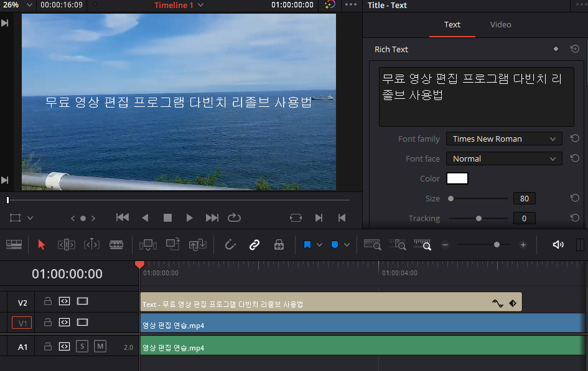Toggle Linked Selection chain icon

click(254, 245)
